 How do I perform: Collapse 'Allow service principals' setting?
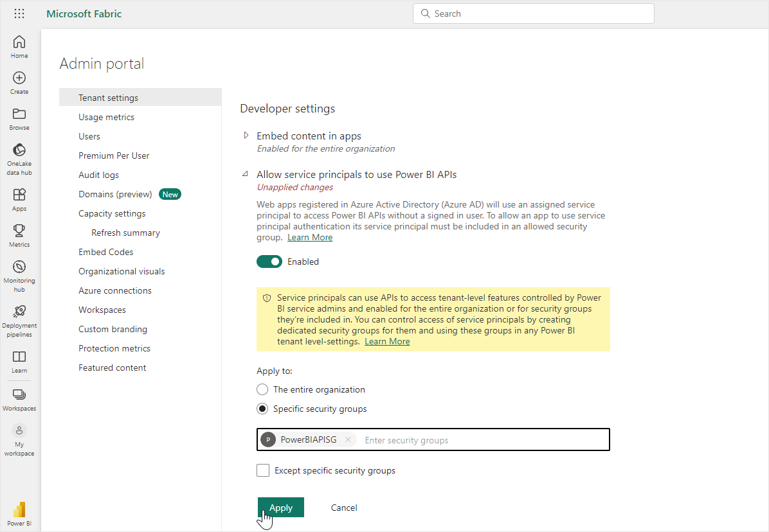[x=245, y=174]
